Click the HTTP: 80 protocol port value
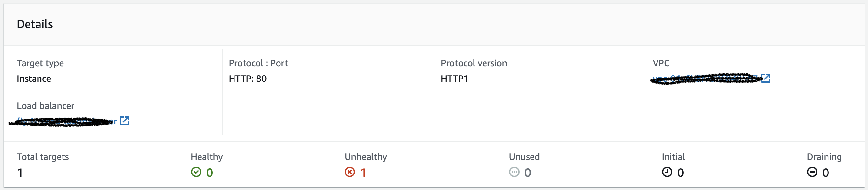Image resolution: width=868 pixels, height=190 pixels. pos(248,79)
